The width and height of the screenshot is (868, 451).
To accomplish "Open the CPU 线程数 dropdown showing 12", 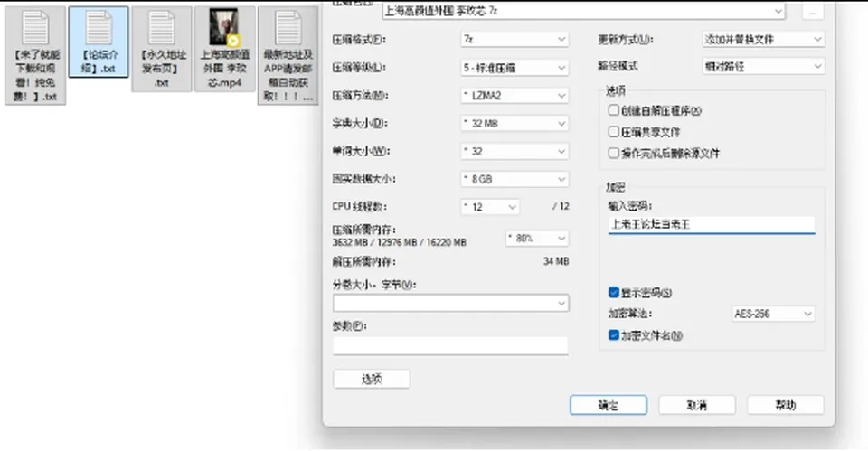I will [x=489, y=207].
